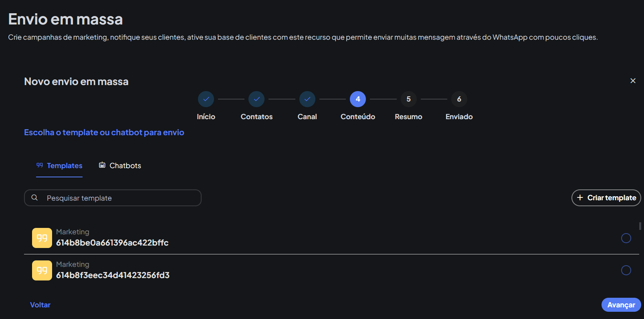
Task: Select radio button for template 614b8be0a661396ac422bffc
Action: click(x=626, y=238)
